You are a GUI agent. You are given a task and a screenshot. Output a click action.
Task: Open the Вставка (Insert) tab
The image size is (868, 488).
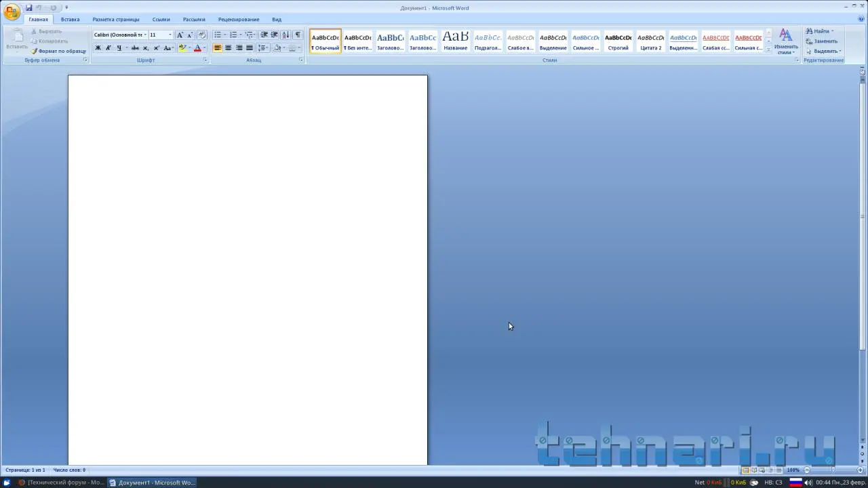(x=70, y=20)
